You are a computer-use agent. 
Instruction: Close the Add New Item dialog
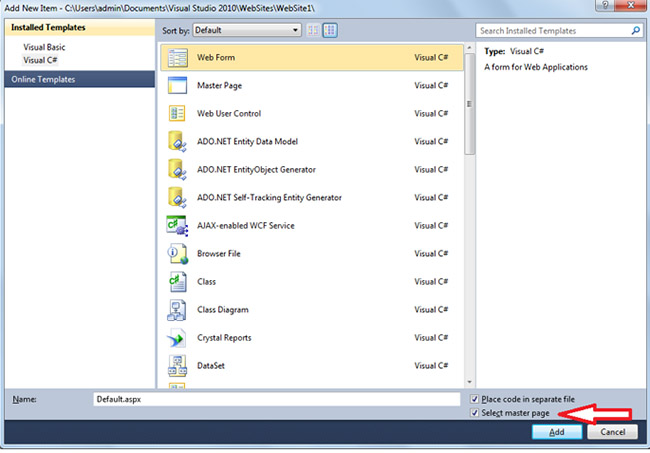[x=631, y=5]
